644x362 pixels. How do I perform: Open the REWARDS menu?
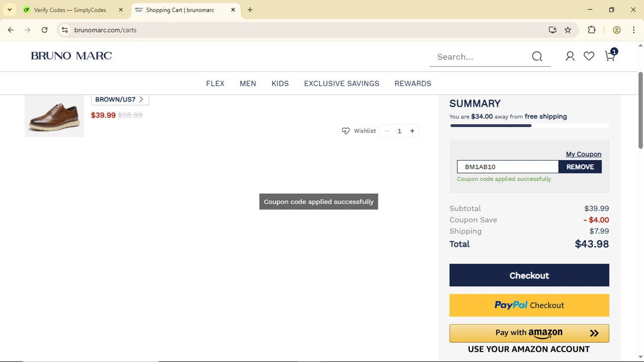(x=413, y=84)
